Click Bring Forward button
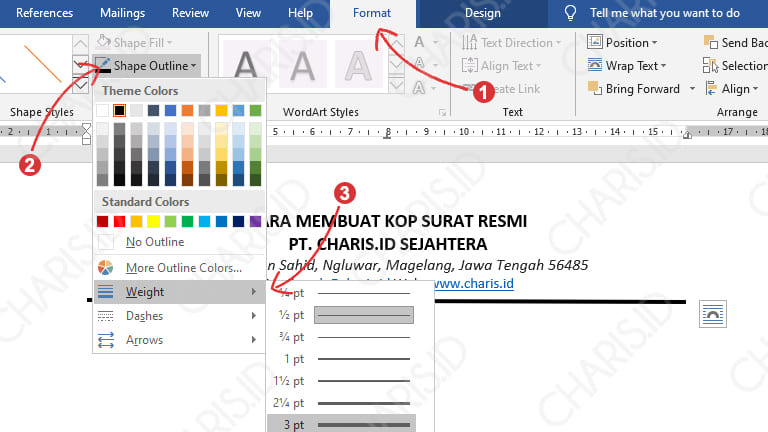768x432 pixels. (x=634, y=89)
